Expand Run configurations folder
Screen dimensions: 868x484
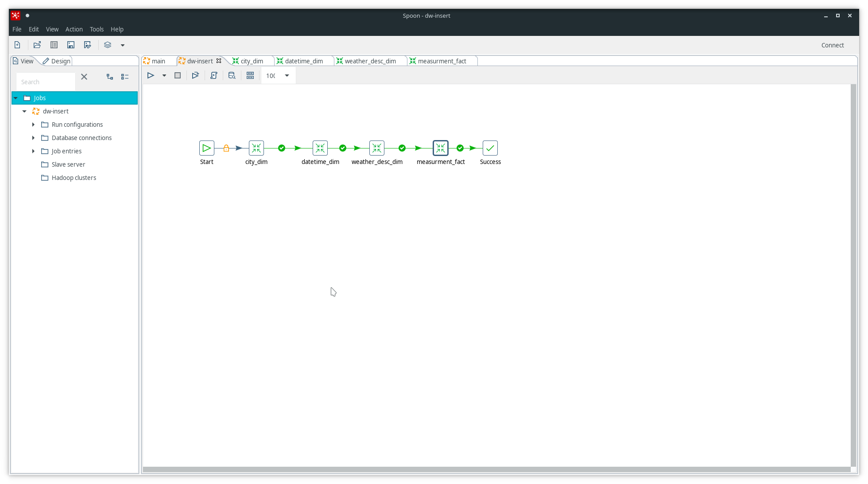point(33,125)
